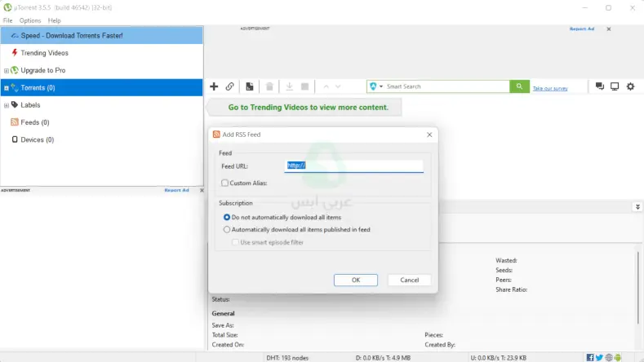Expand the Labels tree node
This screenshot has height=362, width=644.
pos(7,105)
